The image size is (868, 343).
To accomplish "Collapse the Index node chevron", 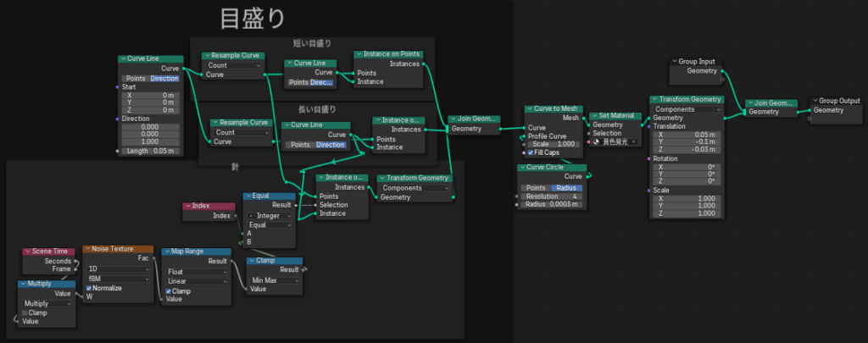I will pos(189,206).
